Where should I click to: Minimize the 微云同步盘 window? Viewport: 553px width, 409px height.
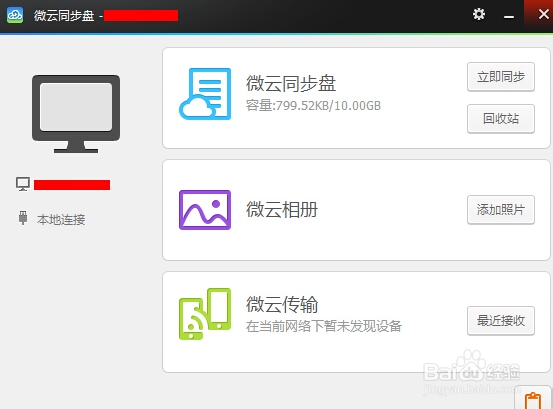pyautogui.click(x=509, y=17)
